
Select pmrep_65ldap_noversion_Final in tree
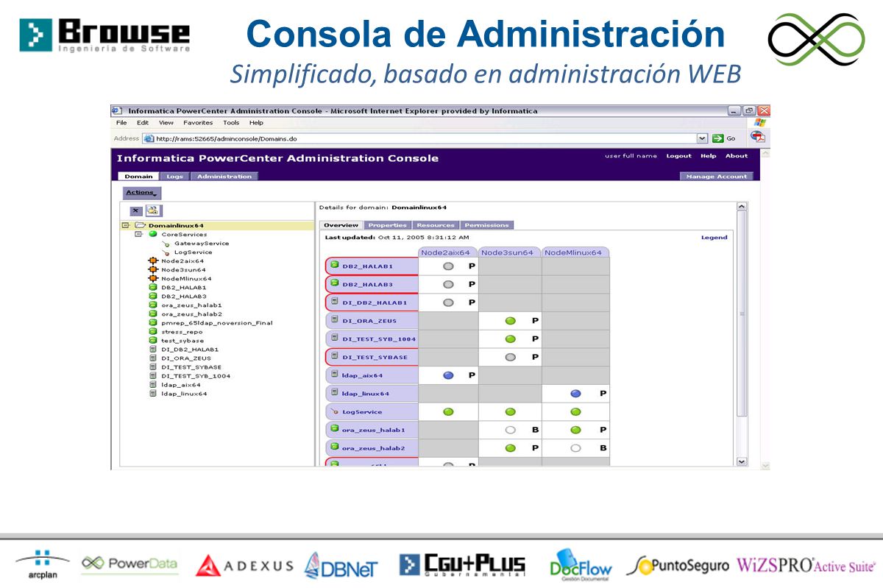216,323
